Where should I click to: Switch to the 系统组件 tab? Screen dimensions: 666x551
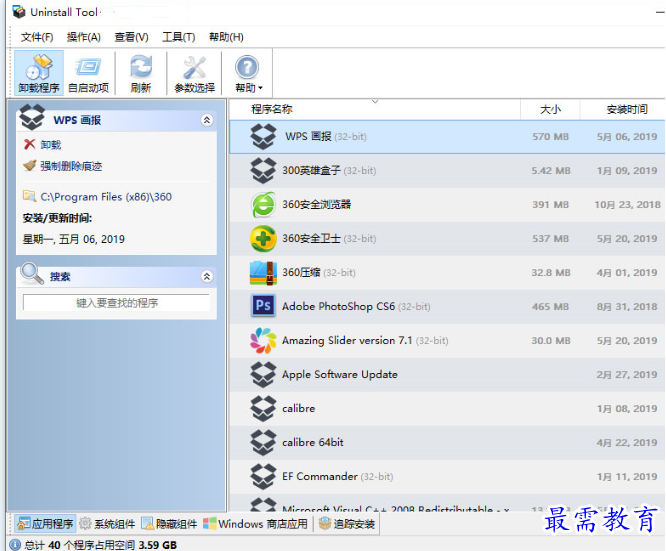(107, 524)
